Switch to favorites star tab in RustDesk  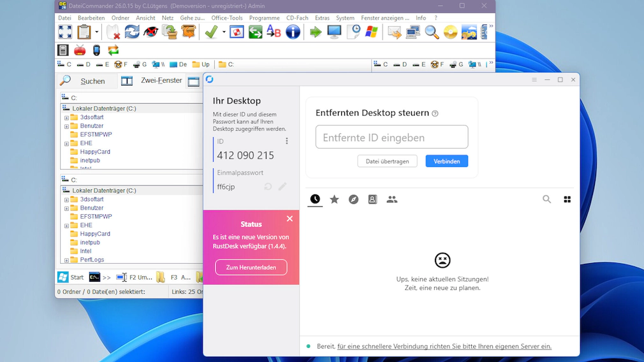(334, 199)
